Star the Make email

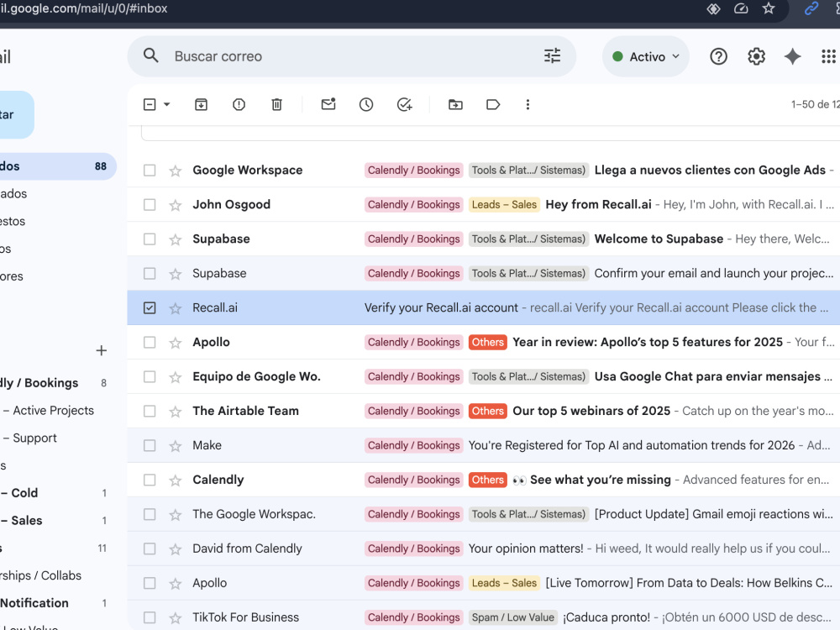tap(176, 446)
